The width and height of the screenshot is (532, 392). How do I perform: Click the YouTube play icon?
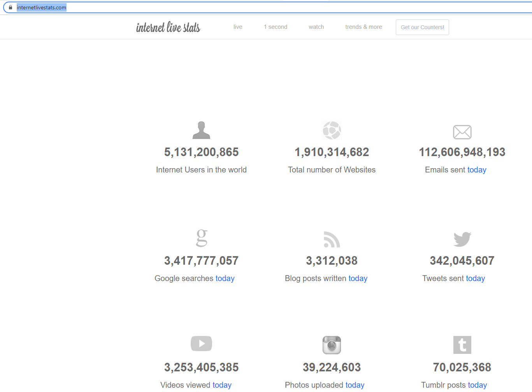click(x=201, y=343)
